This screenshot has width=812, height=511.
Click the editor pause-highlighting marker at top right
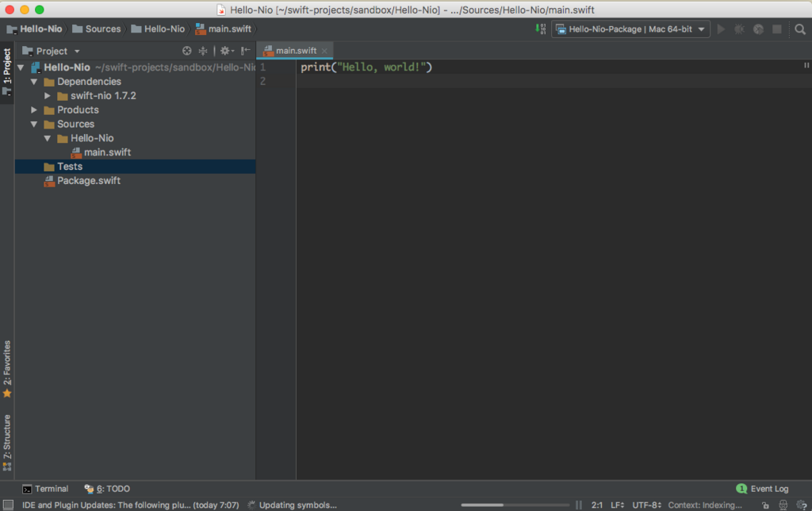click(x=806, y=65)
